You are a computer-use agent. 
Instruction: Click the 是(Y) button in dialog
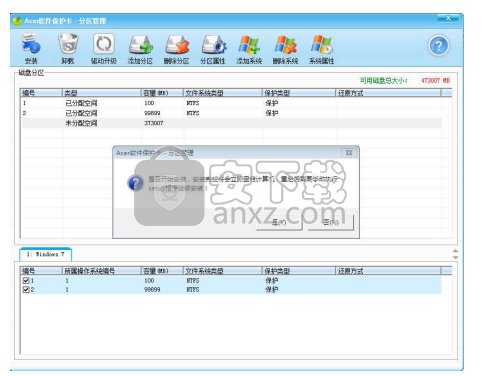click(x=279, y=222)
